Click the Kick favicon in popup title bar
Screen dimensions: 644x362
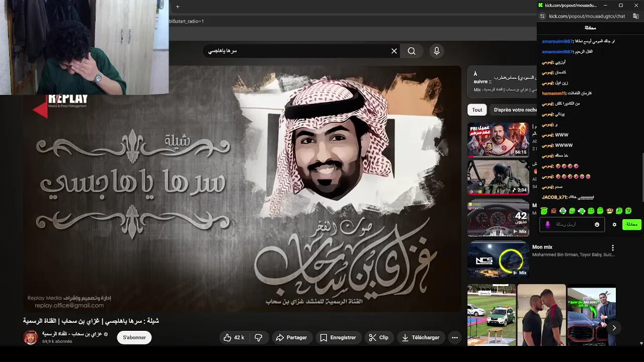(x=541, y=5)
